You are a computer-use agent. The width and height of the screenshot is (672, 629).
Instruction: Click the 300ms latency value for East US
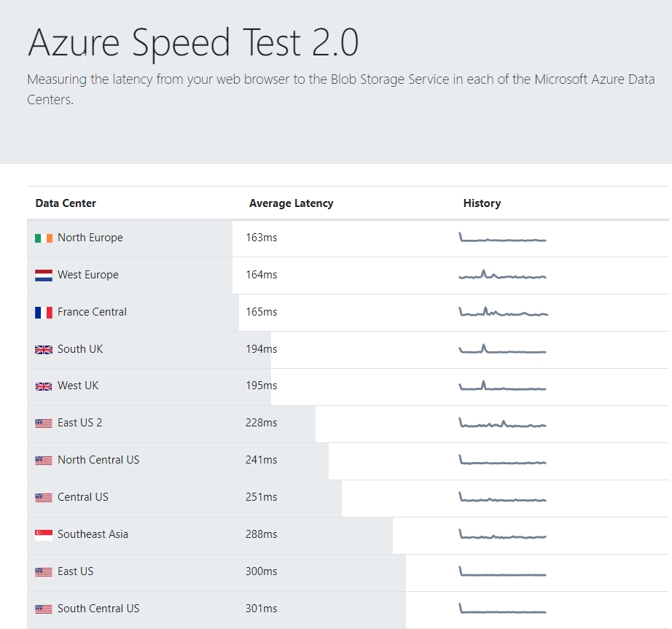pyautogui.click(x=260, y=571)
